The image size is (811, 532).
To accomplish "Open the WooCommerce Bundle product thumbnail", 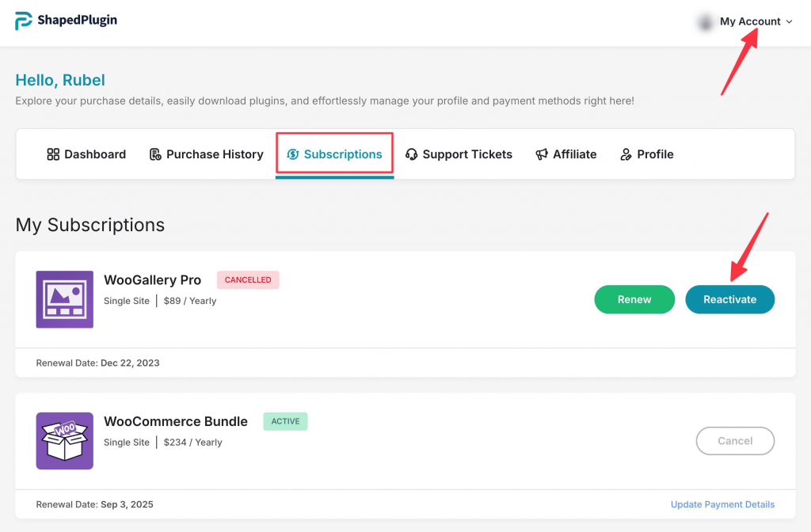I will (65, 441).
